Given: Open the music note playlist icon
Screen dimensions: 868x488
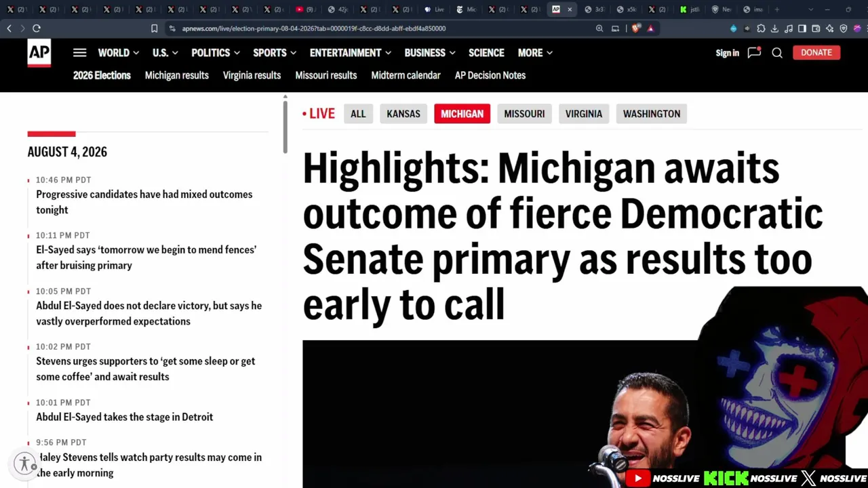Looking at the screenshot, I should coord(789,28).
